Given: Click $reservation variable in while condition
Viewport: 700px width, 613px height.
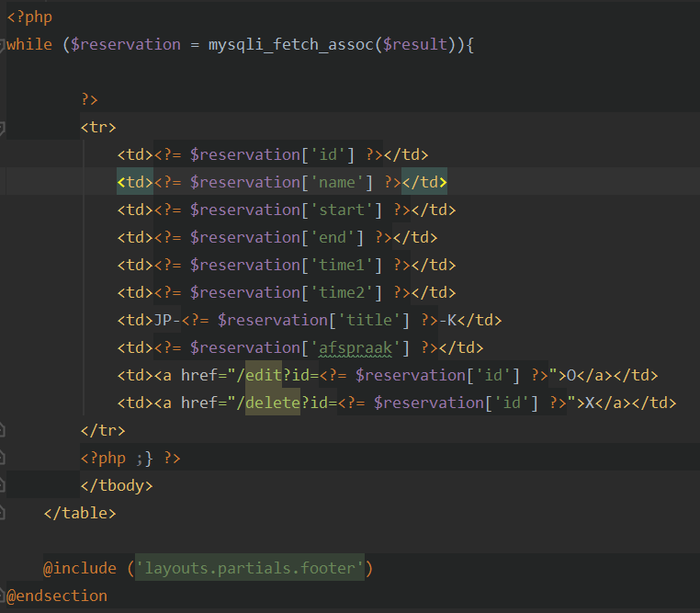Looking at the screenshot, I should tap(126, 45).
